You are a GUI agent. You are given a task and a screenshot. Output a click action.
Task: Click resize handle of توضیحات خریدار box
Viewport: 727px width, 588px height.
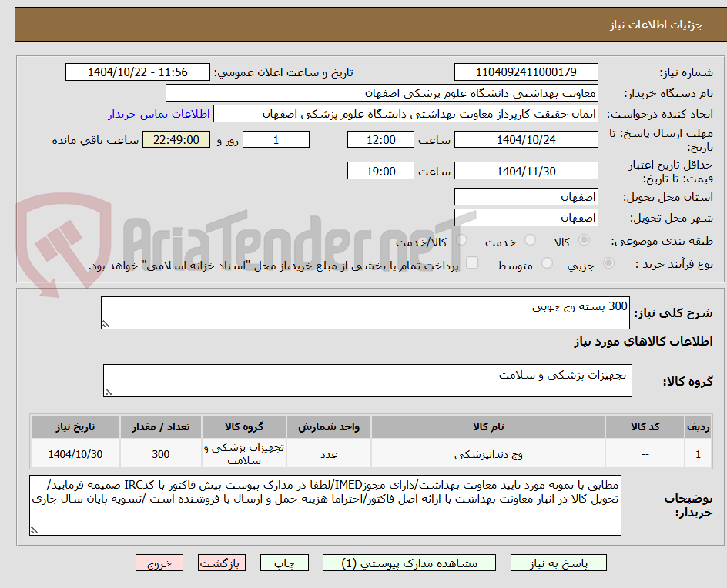tap(35, 530)
